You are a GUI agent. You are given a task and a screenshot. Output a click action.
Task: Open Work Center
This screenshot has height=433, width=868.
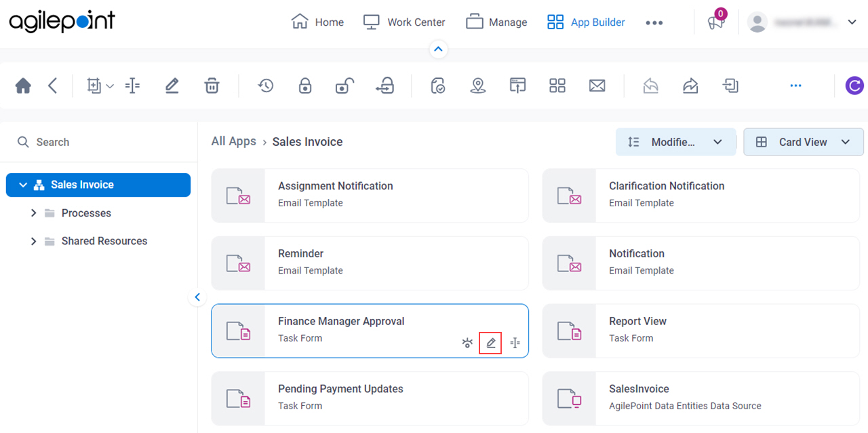404,22
